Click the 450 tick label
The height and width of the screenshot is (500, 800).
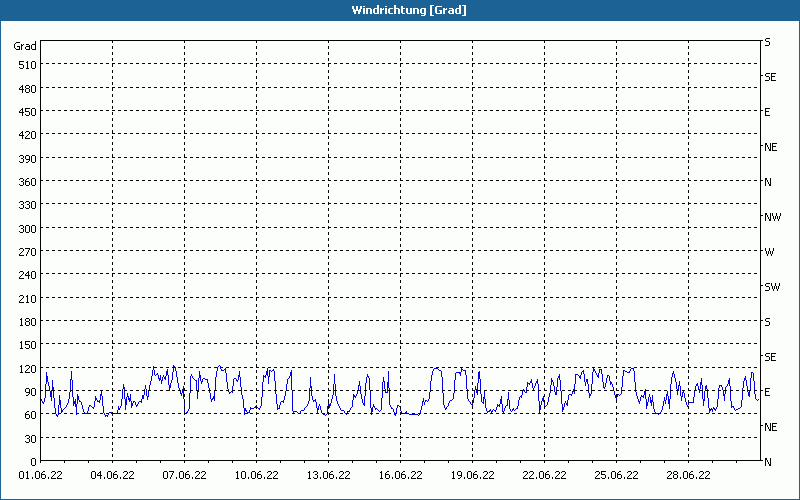click(27, 112)
